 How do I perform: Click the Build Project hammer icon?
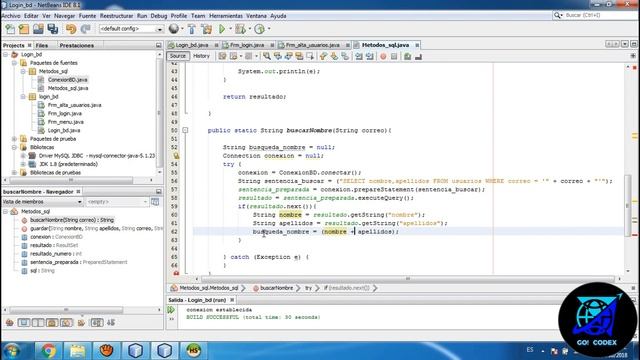(x=191, y=29)
